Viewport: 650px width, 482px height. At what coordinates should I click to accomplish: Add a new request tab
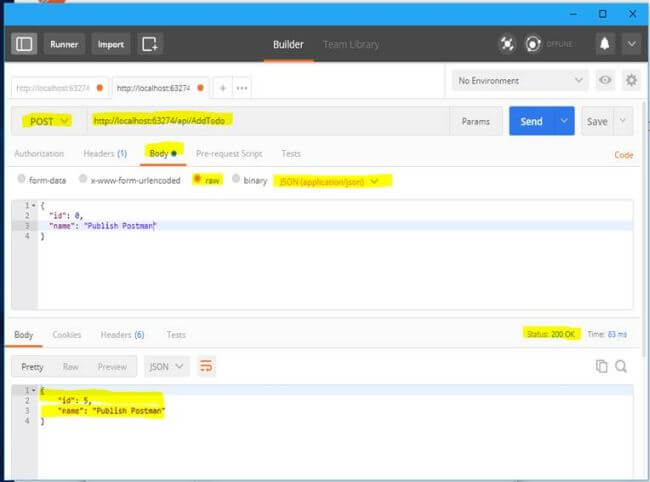223,88
